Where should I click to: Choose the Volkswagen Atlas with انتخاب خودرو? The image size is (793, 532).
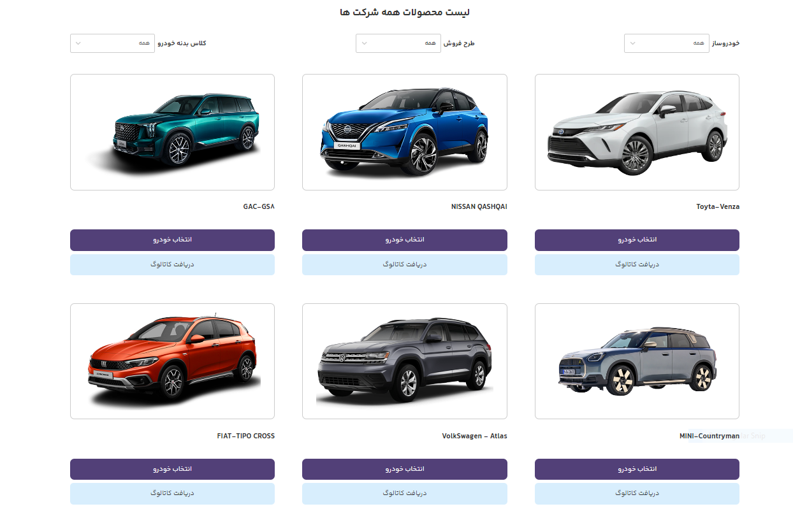pos(405,469)
